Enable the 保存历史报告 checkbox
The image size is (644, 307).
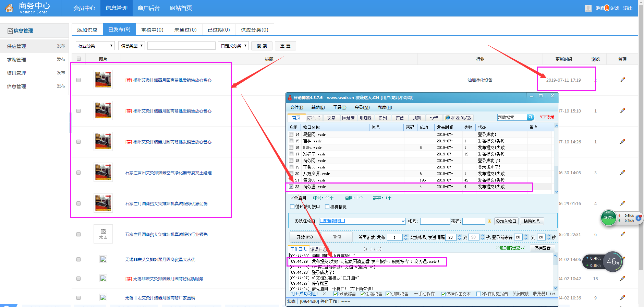478,294
